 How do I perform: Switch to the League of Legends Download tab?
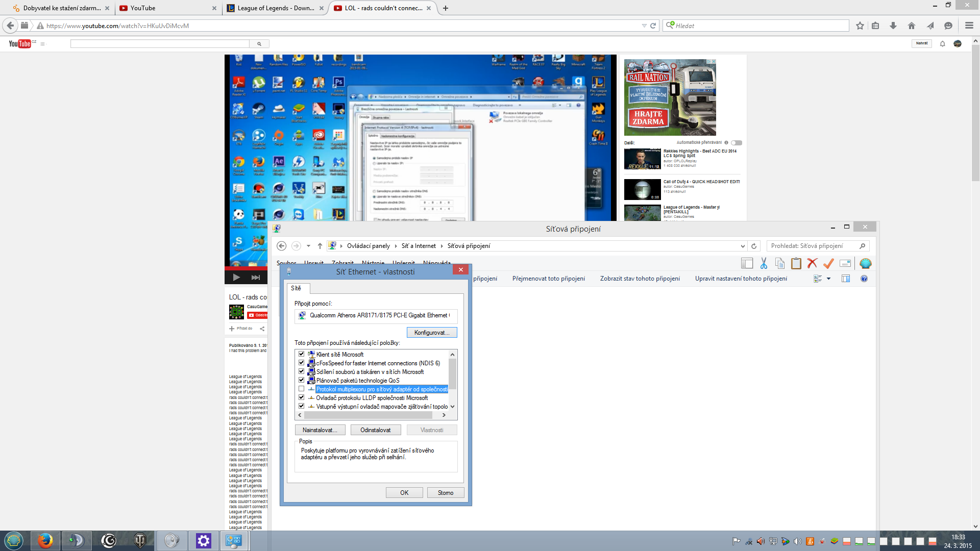point(275,8)
